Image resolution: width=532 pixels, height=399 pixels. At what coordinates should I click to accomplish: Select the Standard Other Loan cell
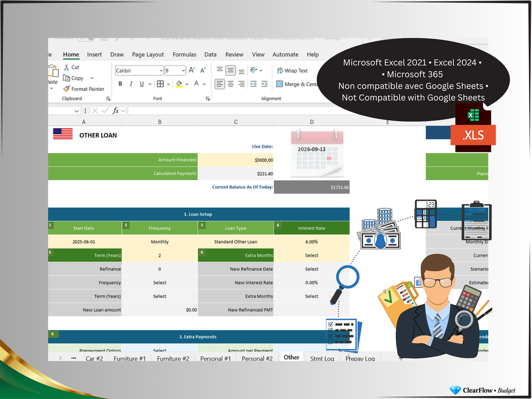pyautogui.click(x=236, y=242)
